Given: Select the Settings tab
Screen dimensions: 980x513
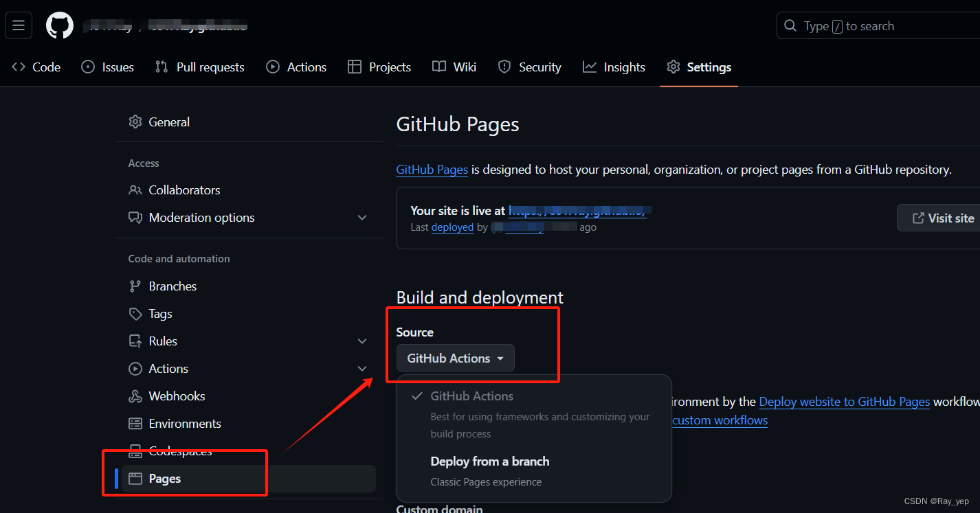Looking at the screenshot, I should pos(699,67).
